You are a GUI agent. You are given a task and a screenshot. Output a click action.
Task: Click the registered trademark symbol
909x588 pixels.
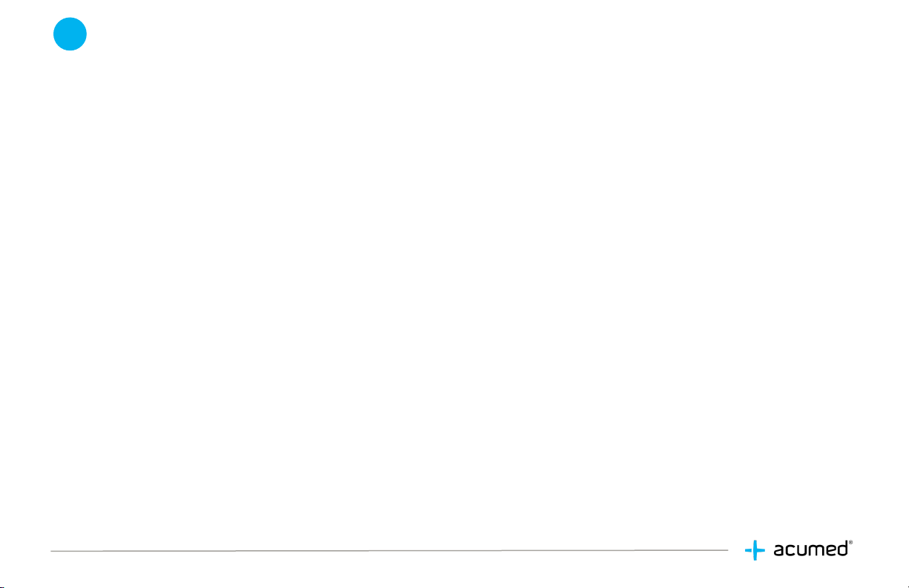[849, 544]
